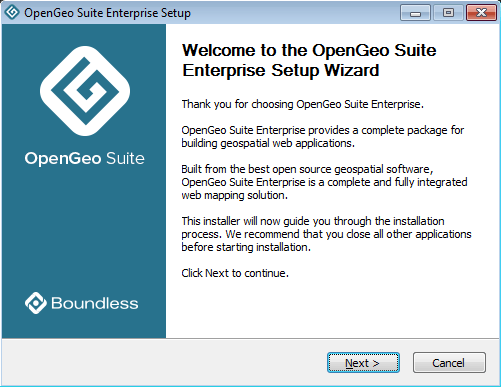
Task: Click the OpenGeo Suite wordmark below the logo
Action: 85,158
